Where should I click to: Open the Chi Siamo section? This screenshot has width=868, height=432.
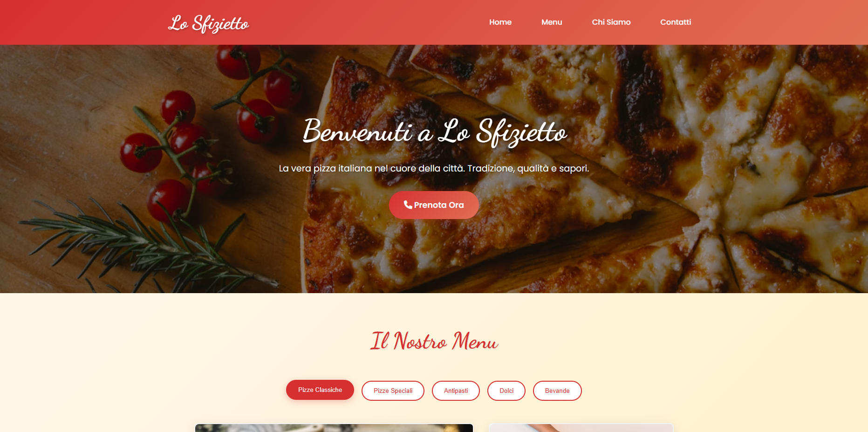[x=611, y=22]
